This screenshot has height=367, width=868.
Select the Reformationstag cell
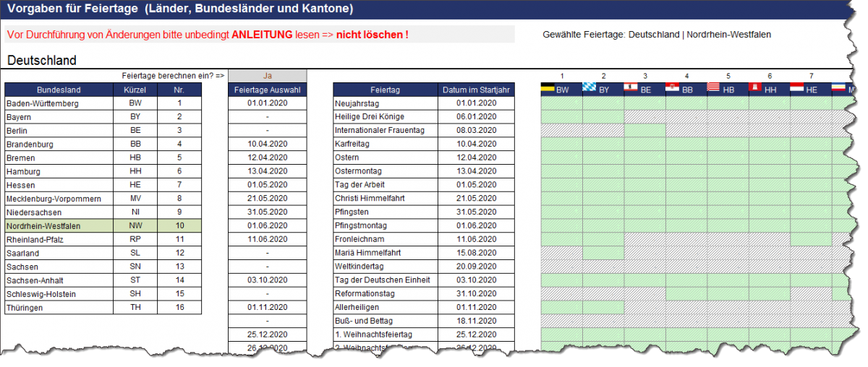[x=385, y=295]
